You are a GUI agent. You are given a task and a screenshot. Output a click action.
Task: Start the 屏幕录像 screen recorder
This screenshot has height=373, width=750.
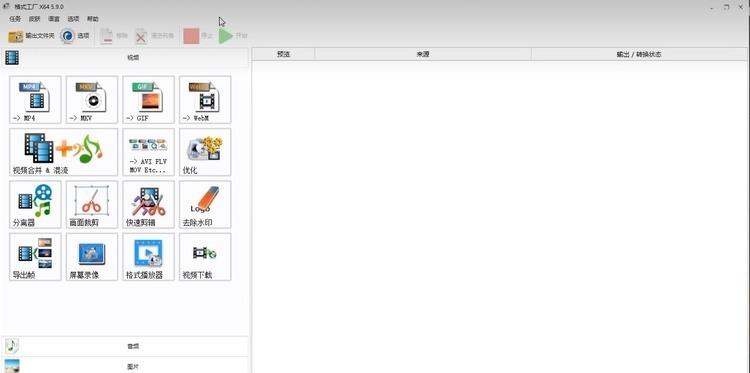coord(92,257)
